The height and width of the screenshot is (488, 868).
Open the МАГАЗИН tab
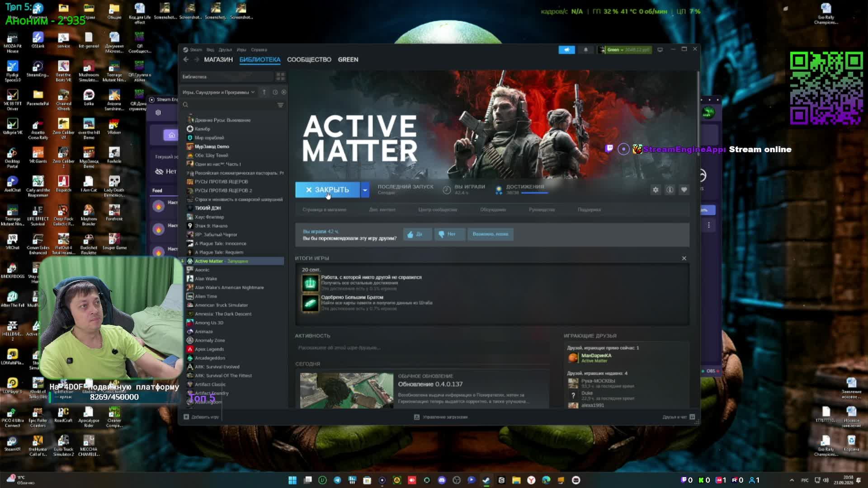pos(218,60)
